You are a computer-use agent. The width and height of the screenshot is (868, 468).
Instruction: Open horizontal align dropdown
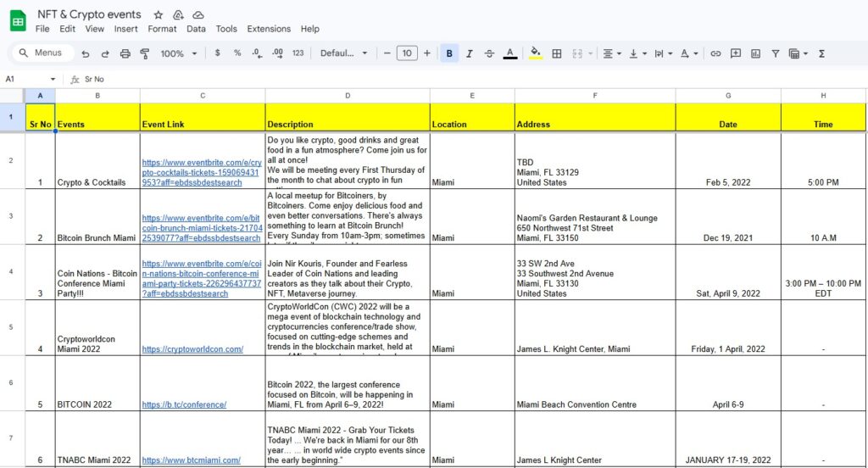(612, 53)
